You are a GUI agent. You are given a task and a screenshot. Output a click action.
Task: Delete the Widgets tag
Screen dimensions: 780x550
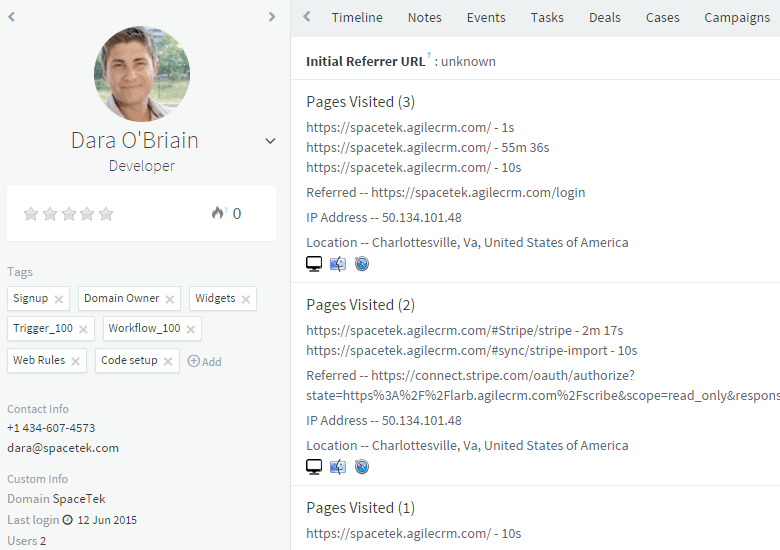click(246, 299)
